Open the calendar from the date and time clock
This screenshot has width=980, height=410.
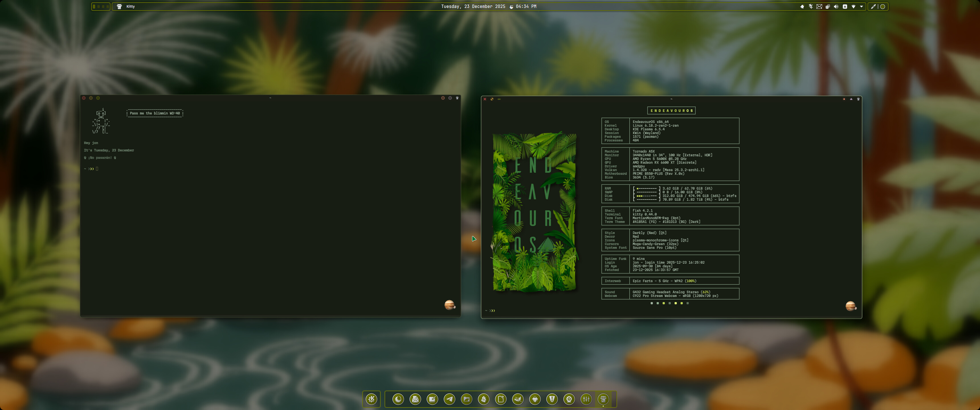489,7
